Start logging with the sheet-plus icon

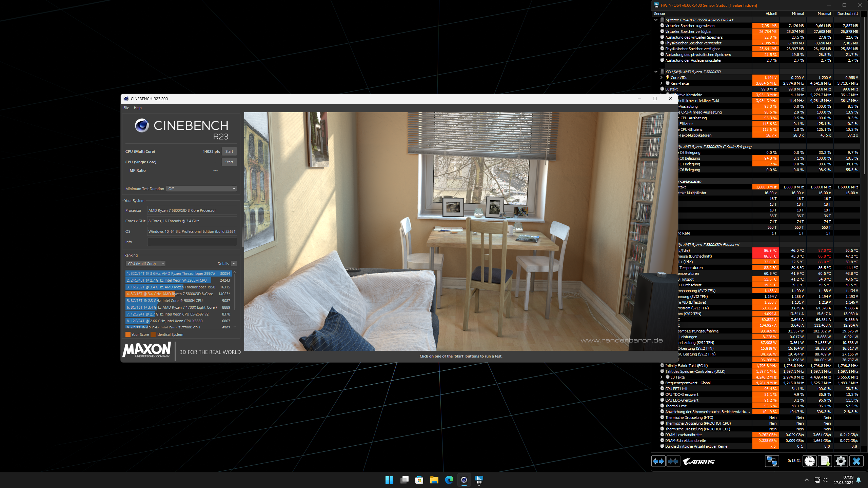click(825, 461)
